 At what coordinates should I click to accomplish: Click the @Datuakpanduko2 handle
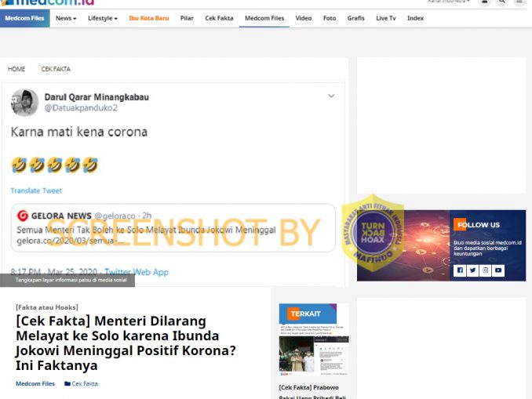pos(81,108)
